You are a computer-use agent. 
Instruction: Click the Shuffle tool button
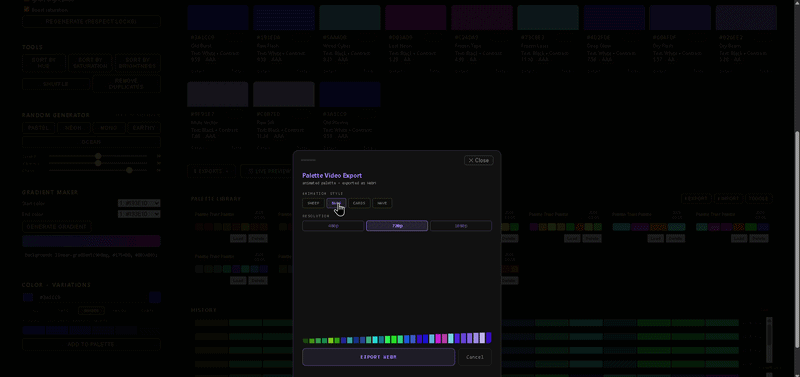pyautogui.click(x=56, y=84)
